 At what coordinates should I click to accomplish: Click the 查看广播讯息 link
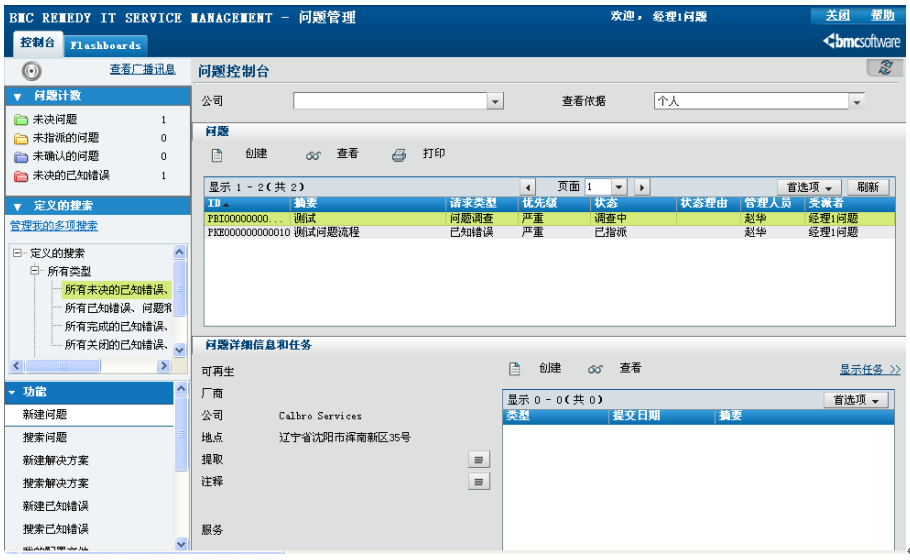coord(143,70)
